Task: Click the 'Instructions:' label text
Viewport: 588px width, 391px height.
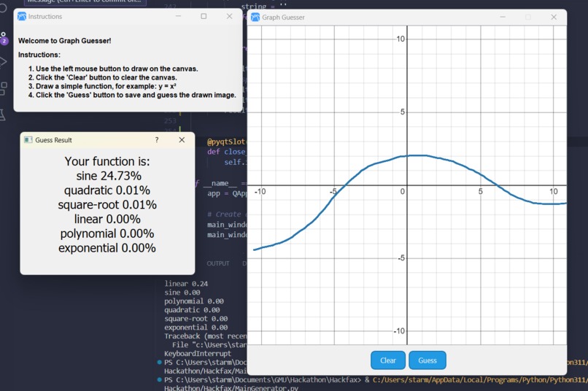Action: [39, 55]
